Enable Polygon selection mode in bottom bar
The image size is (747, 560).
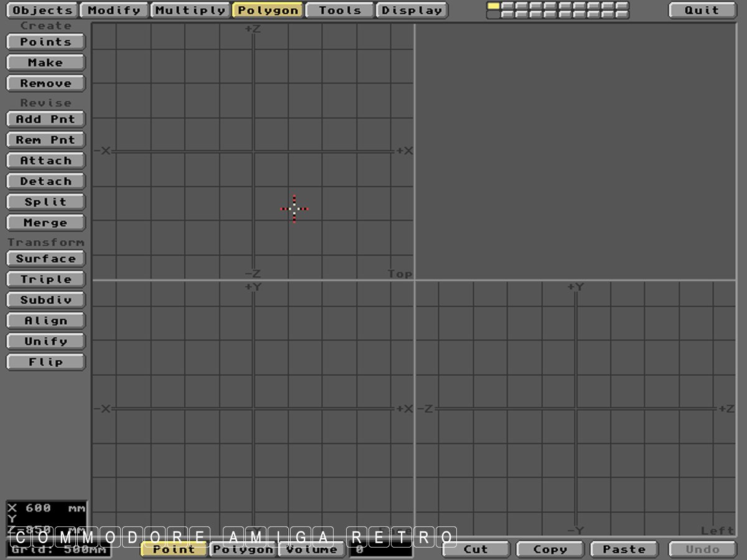[243, 549]
